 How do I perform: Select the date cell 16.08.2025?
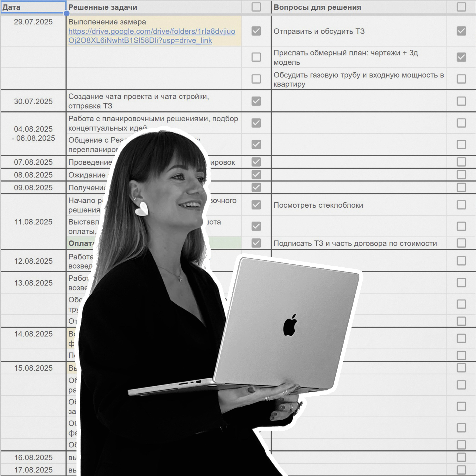pyautogui.click(x=33, y=458)
